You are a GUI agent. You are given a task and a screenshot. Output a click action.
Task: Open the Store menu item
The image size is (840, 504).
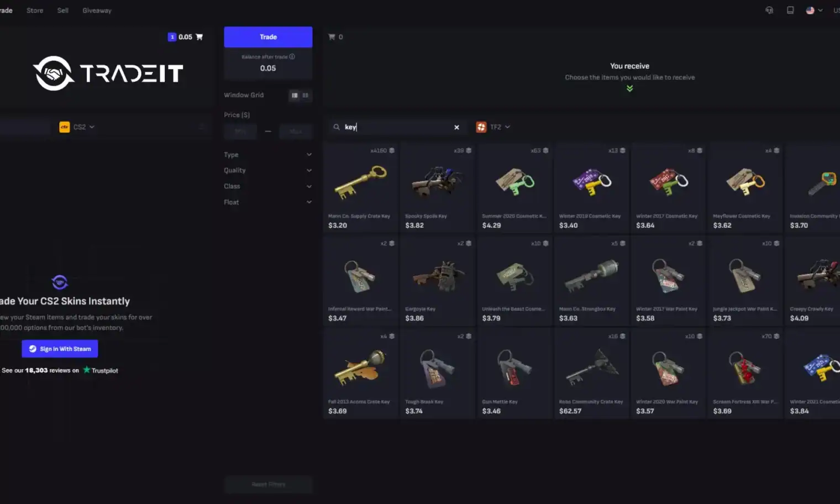[x=35, y=11]
